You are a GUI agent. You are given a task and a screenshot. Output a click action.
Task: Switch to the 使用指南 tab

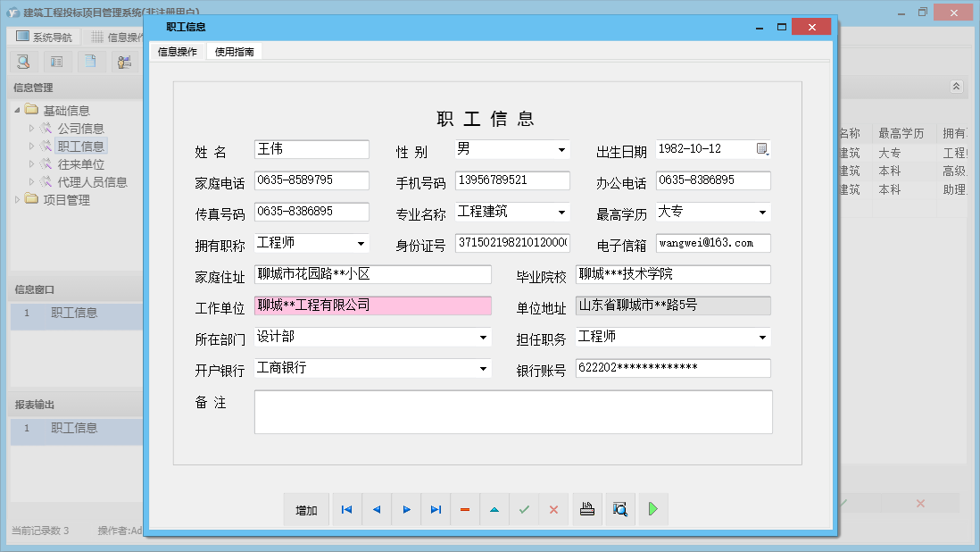point(234,52)
